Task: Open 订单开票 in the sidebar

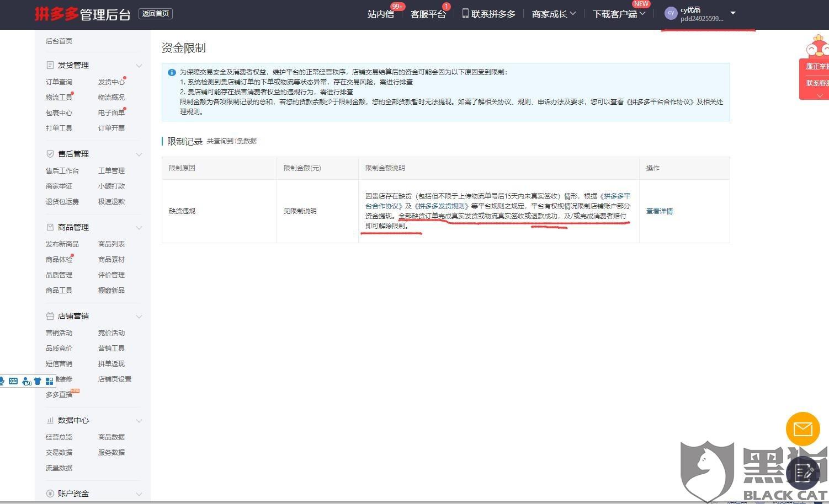Action: [111, 128]
